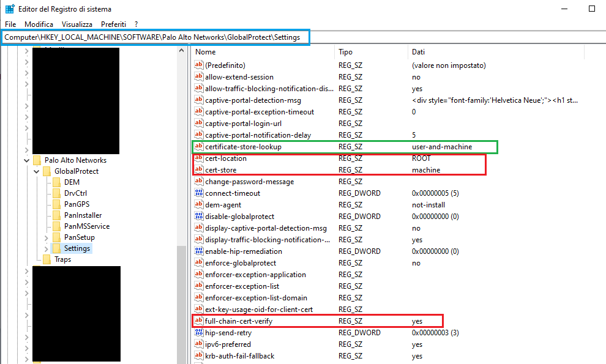The width and height of the screenshot is (606, 364).
Task: Click the Traps folder icon
Action: tap(47, 259)
